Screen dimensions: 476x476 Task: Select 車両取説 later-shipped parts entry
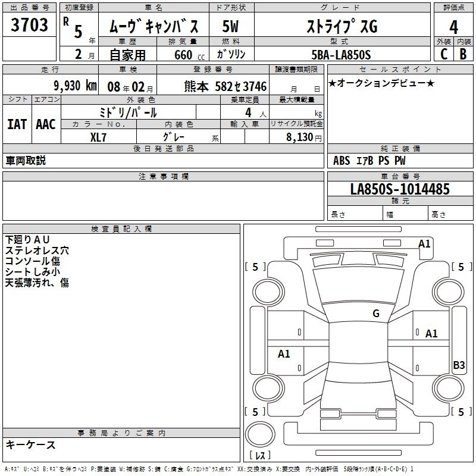[x=26, y=161]
